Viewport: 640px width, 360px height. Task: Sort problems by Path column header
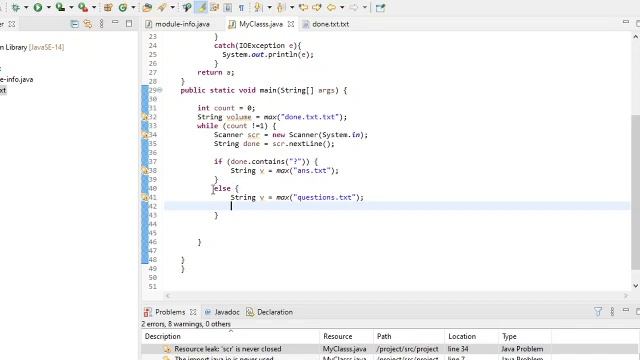pos(409,336)
